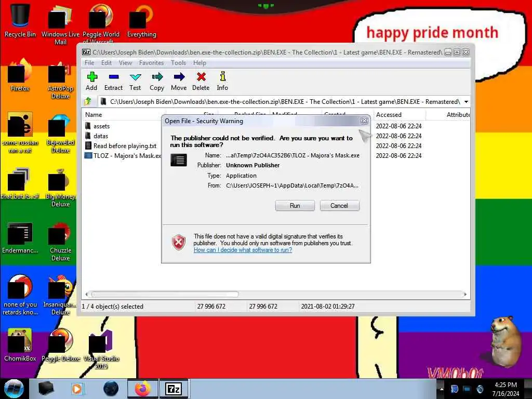Viewport: 532px width, 399px height.
Task: Click the Visual Studio 2015 desktop icon
Action: click(101, 349)
